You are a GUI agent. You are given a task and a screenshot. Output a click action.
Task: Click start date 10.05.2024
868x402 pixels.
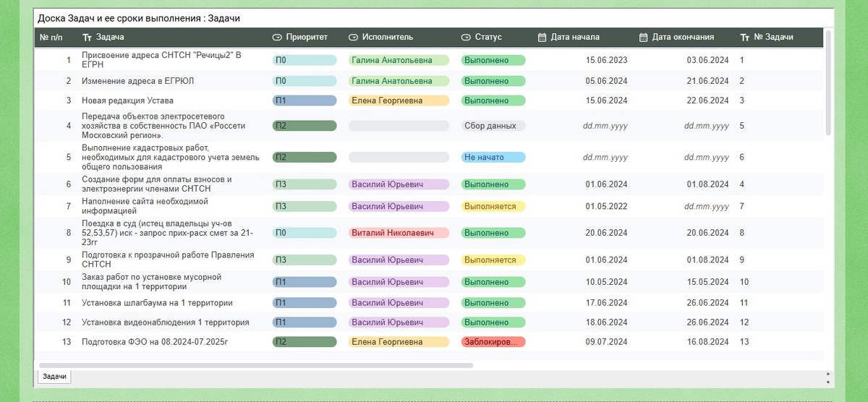tap(606, 282)
